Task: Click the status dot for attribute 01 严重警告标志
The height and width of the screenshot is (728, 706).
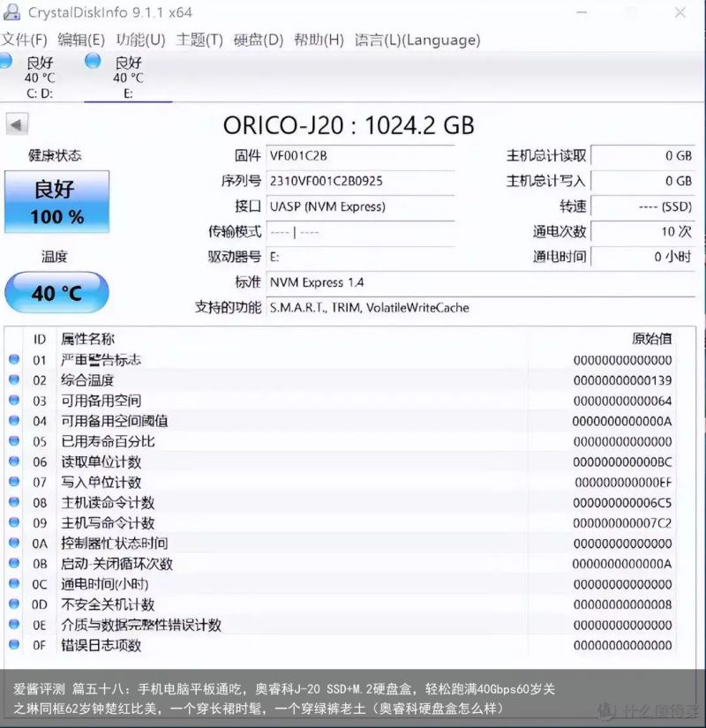Action: 14,359
